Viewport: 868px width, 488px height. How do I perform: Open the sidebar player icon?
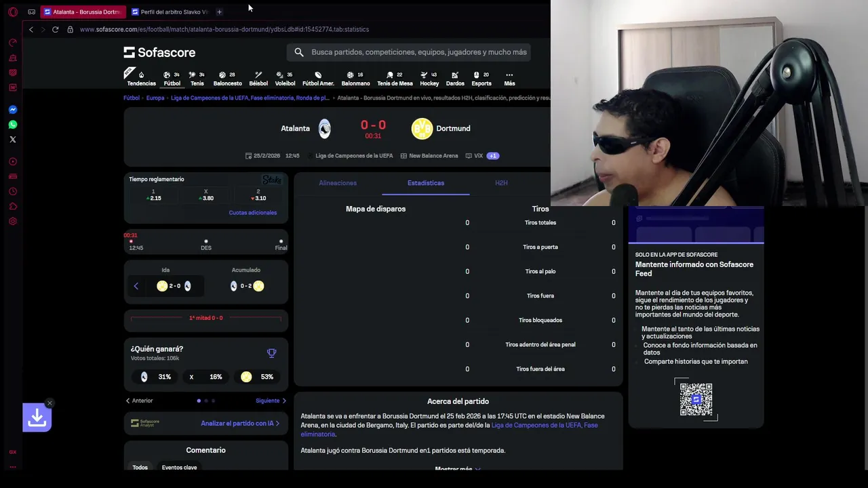tap(12, 161)
